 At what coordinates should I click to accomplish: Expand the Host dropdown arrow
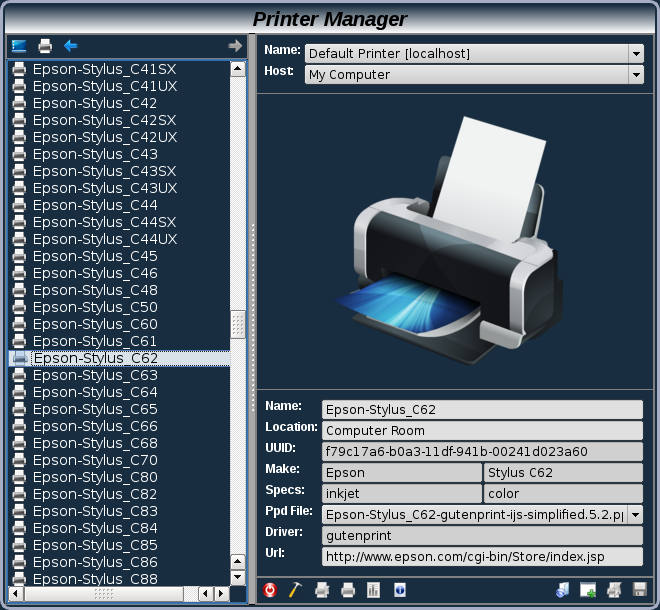tap(636, 74)
